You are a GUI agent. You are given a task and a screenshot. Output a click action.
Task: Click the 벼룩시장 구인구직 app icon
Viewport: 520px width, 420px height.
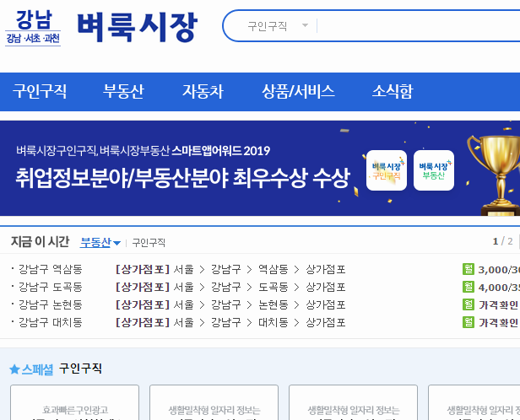[387, 170]
